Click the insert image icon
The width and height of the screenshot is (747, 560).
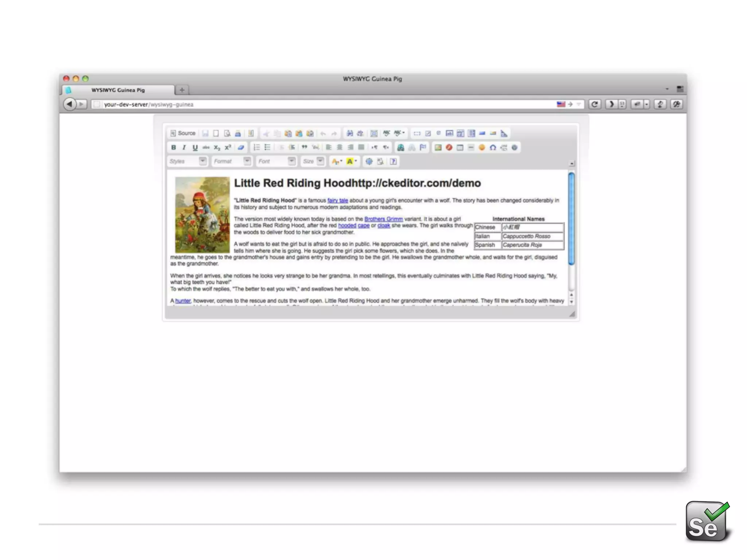[x=438, y=147]
